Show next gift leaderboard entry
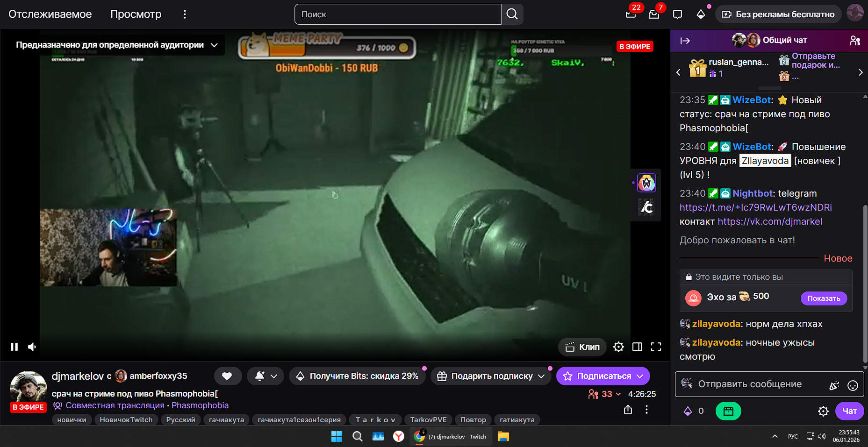Viewport: 868px width, 447px height. [861, 72]
